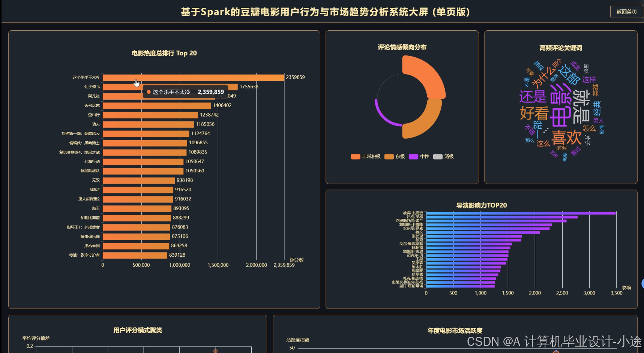Click the 电影热度总排行 Top 20 title
The width and height of the screenshot is (644, 353).
pos(164,53)
